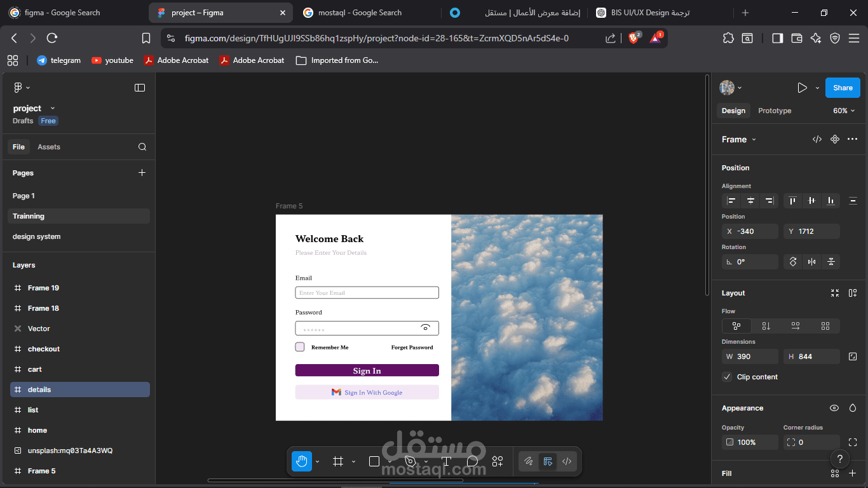This screenshot has height=488, width=868.
Task: Select the details layer in the Layers panel
Action: click(x=39, y=389)
